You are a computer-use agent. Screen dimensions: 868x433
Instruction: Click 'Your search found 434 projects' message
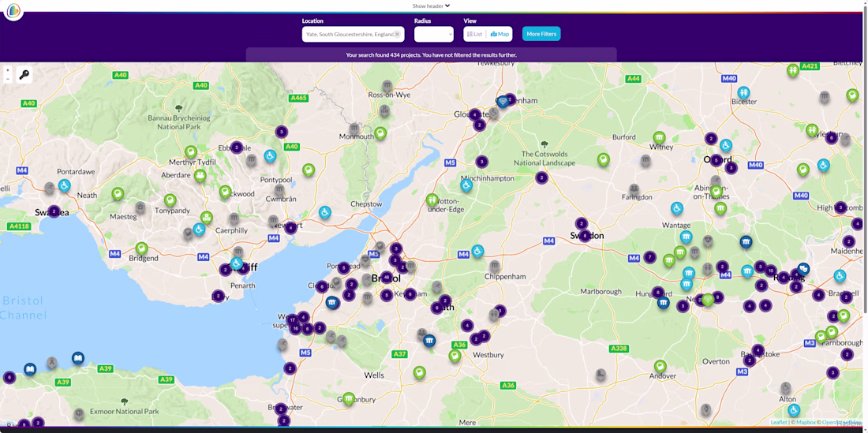click(431, 54)
